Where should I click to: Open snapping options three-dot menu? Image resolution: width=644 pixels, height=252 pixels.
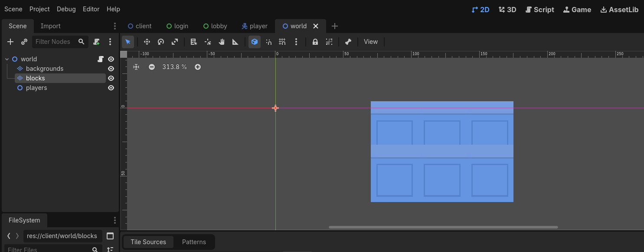coord(296,42)
